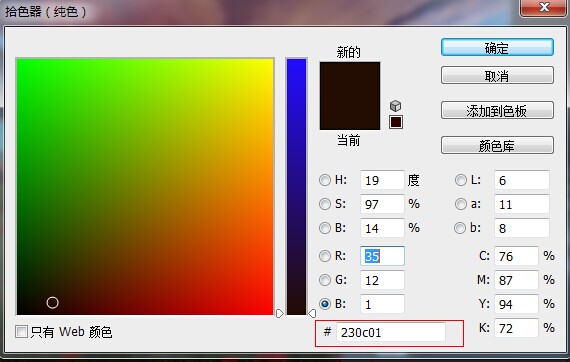Click the 拾色器 (纯色) title text
Viewport: 570px width, 362px height.
[x=45, y=12]
